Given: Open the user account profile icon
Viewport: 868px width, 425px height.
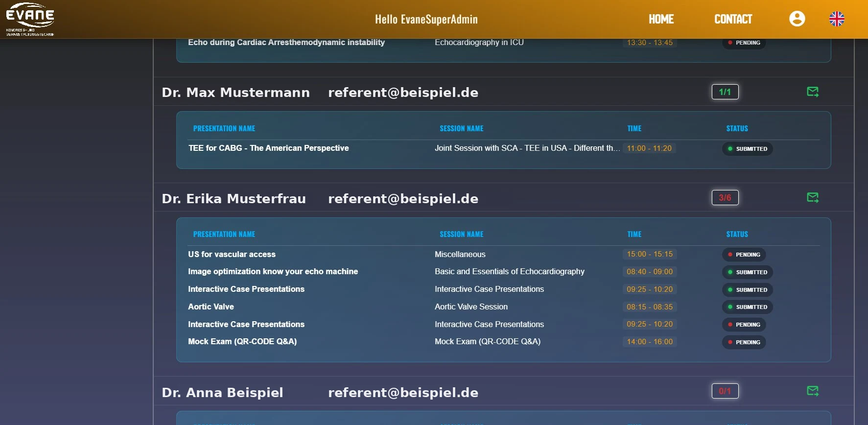Looking at the screenshot, I should [797, 19].
